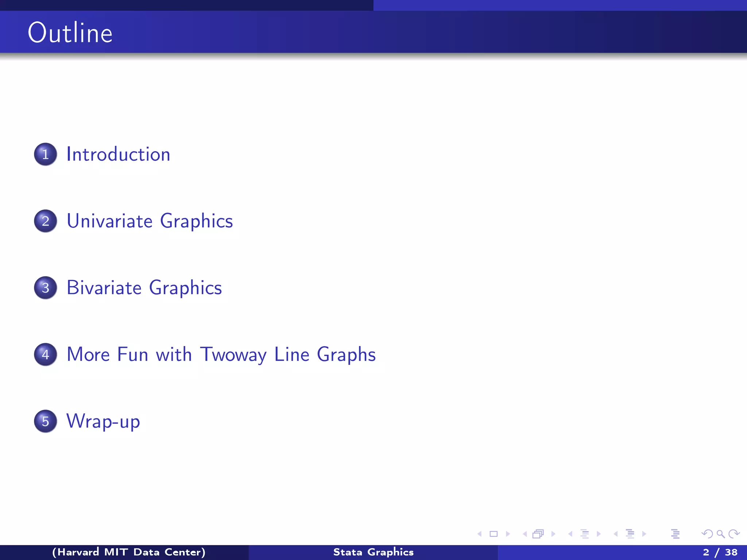Click the Harvard MIT Data Center footer
The width and height of the screenshot is (747, 560).
click(129, 552)
